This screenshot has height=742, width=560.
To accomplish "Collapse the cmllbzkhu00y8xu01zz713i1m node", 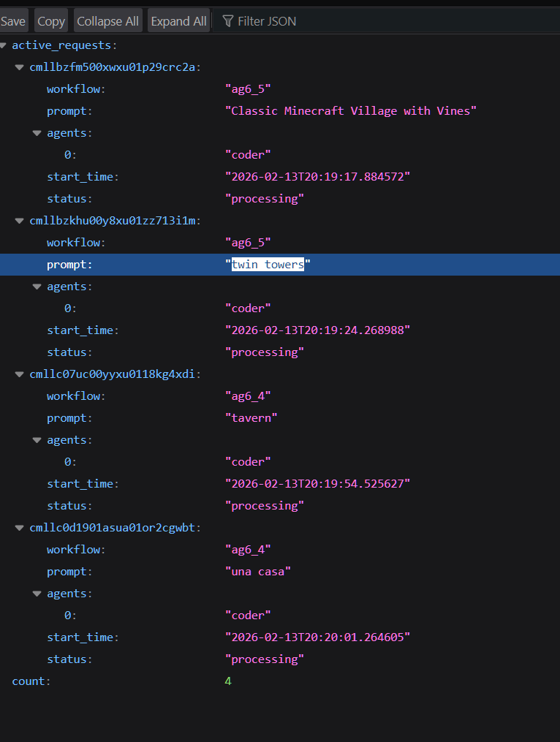I will pyautogui.click(x=20, y=221).
